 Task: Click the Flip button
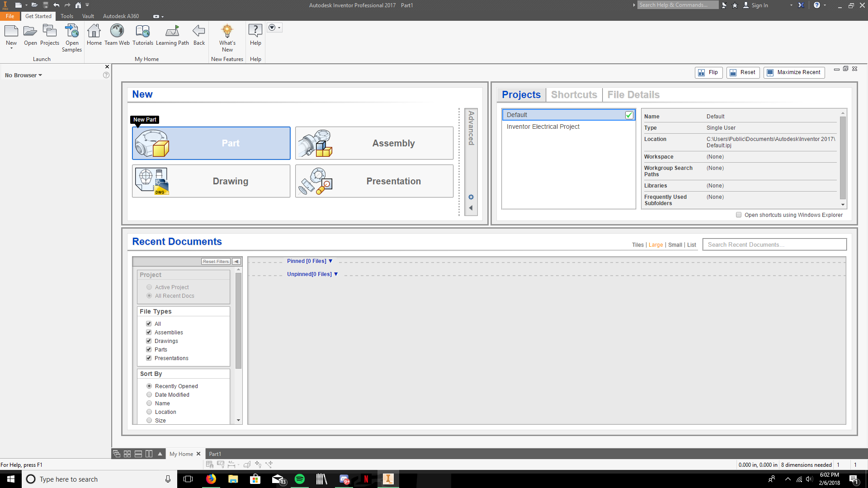708,72
